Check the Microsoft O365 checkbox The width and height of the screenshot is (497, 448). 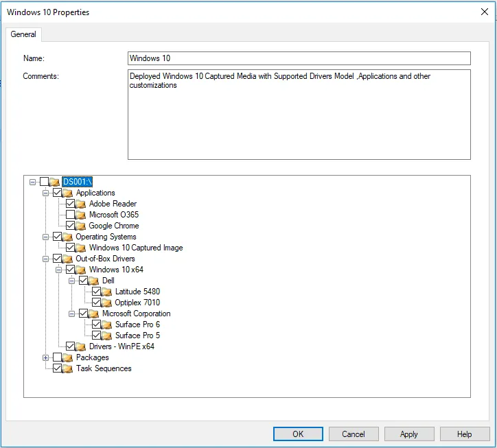pyautogui.click(x=71, y=215)
